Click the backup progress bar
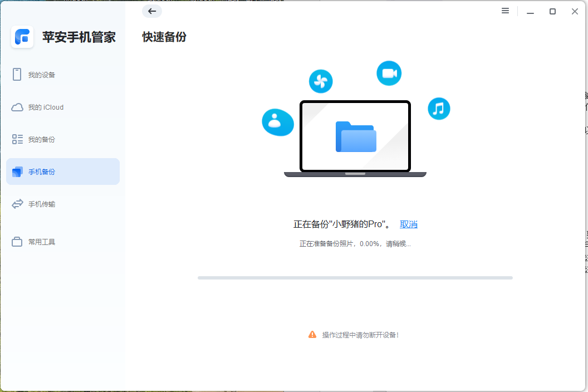Screen dimensions: 588x392 [x=355, y=277]
